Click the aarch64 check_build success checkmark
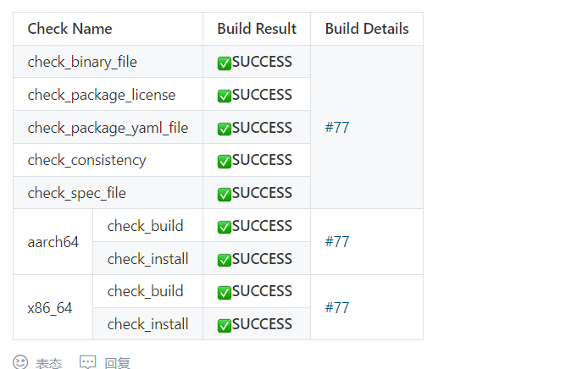The image size is (588, 369). click(225, 227)
